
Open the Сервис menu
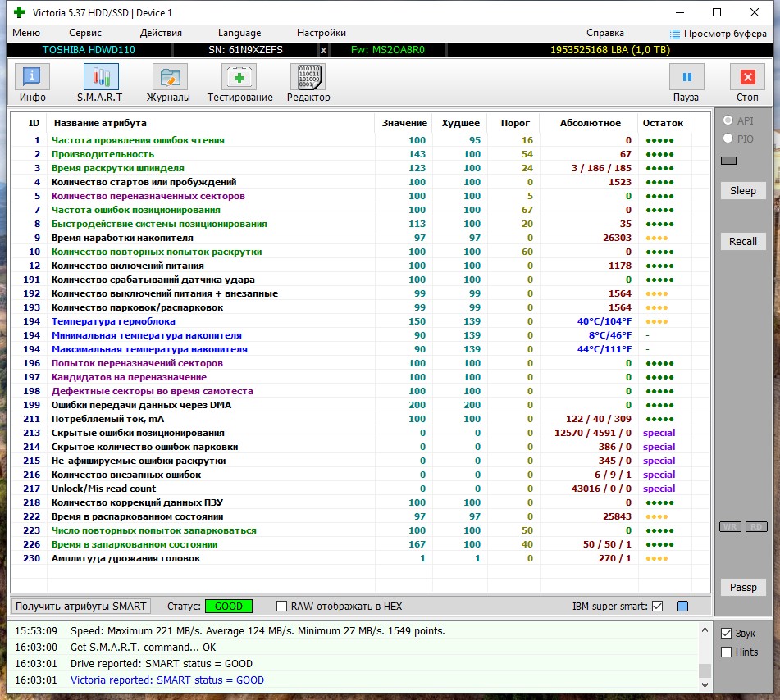(85, 33)
